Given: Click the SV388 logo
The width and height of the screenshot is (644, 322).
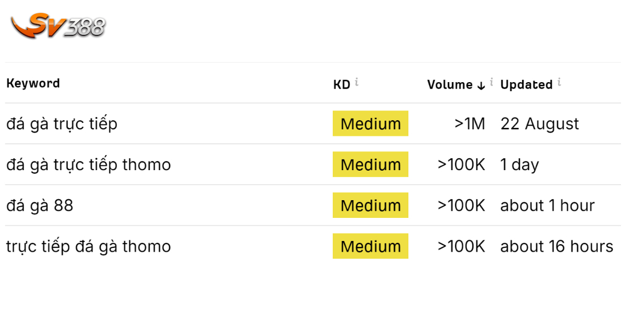Looking at the screenshot, I should click(x=58, y=25).
